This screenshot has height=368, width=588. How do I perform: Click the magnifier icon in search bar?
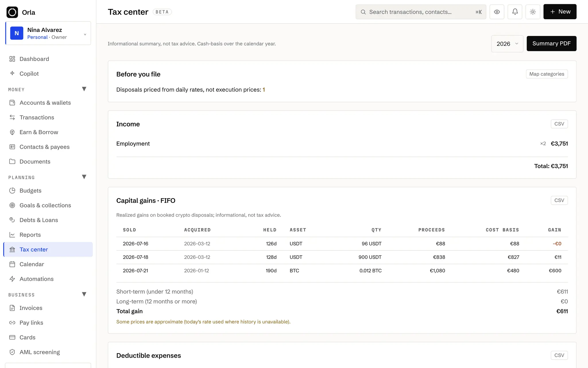[x=363, y=12]
